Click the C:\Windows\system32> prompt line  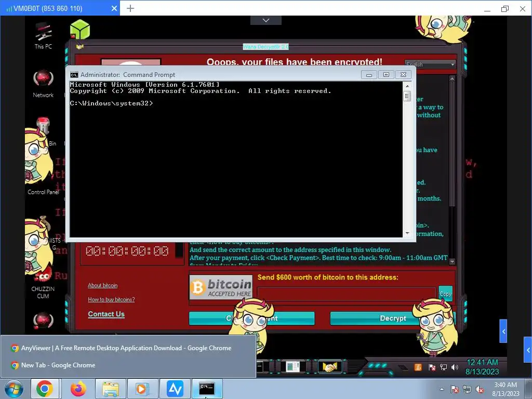tap(112, 103)
